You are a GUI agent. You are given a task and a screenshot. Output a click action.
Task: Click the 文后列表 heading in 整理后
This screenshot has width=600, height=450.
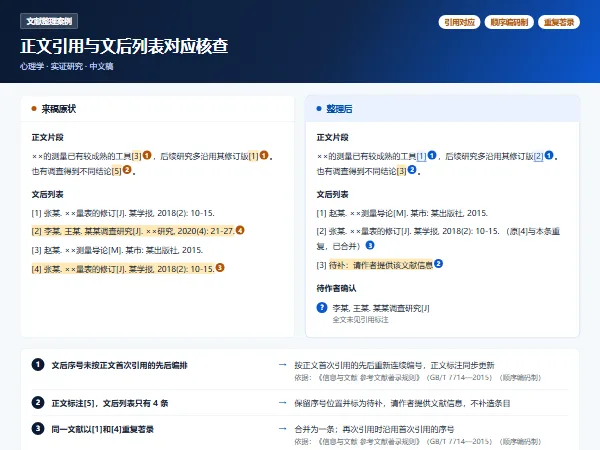(333, 194)
